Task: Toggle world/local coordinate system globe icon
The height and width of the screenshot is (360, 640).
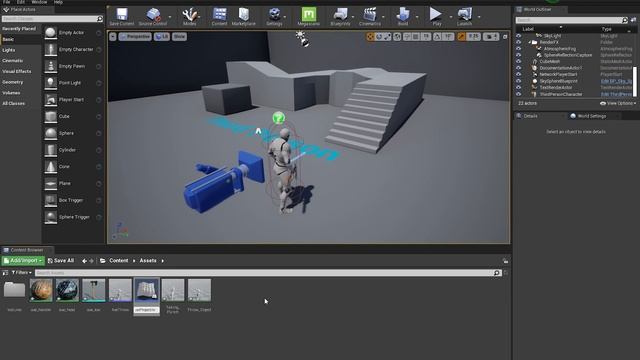Action: pos(397,37)
